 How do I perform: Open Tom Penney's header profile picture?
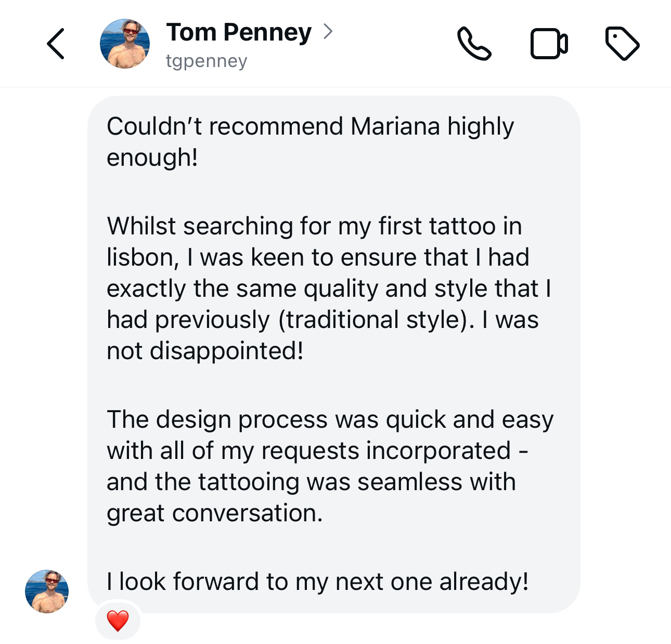125,44
